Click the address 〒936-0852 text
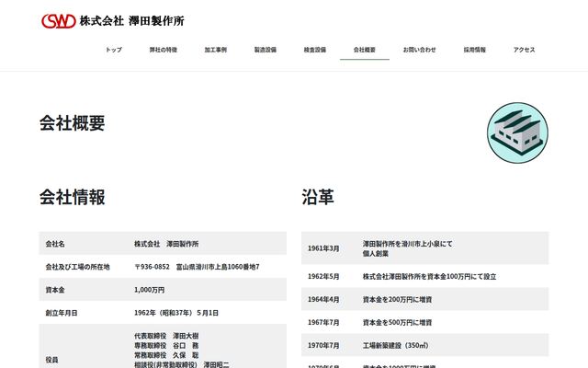The image size is (588, 368). (197, 267)
